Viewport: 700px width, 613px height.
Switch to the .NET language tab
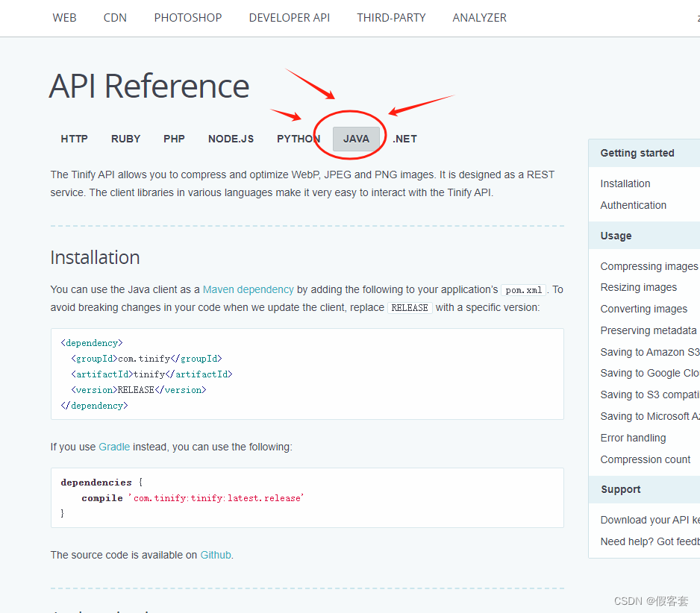[404, 139]
